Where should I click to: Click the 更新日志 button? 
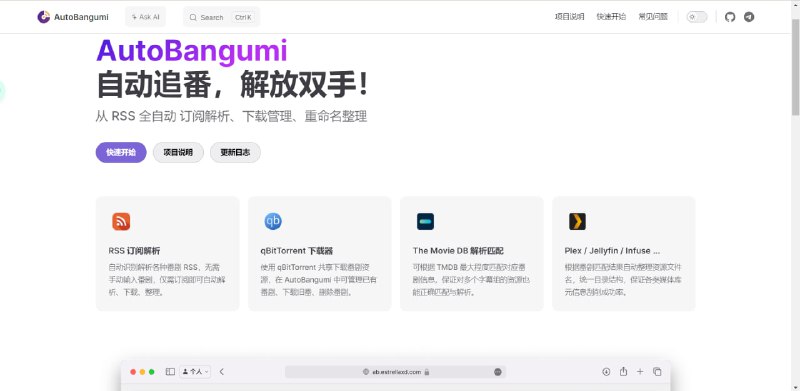tap(235, 152)
